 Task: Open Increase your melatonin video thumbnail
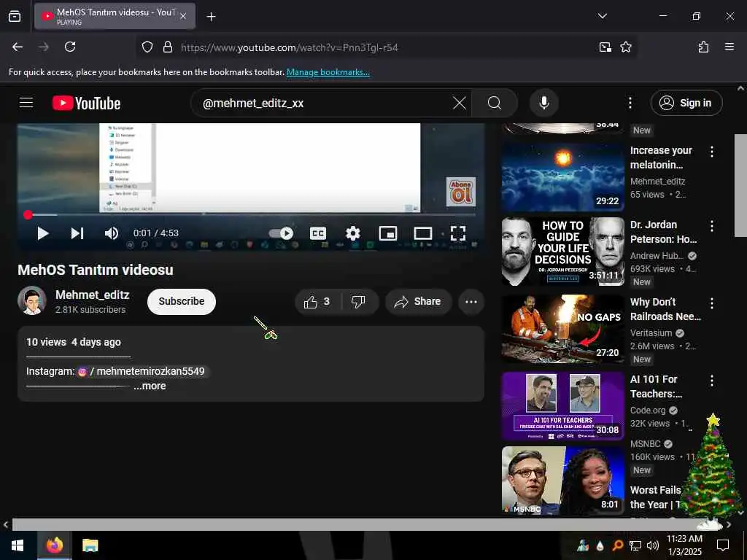562,176
